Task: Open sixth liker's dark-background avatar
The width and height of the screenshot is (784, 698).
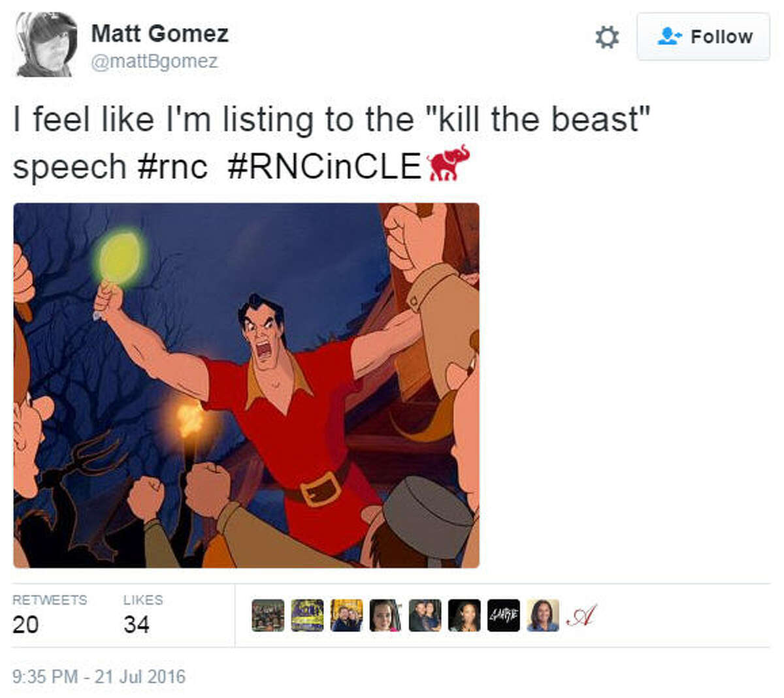Action: (x=464, y=615)
